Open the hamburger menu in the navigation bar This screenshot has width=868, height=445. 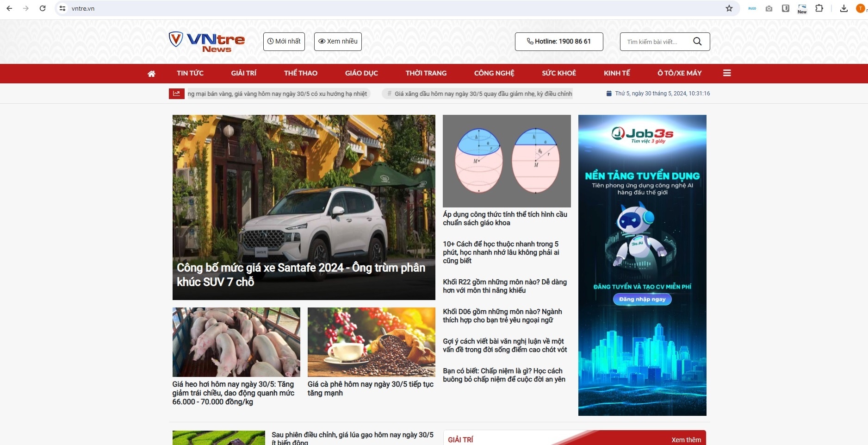pos(727,73)
